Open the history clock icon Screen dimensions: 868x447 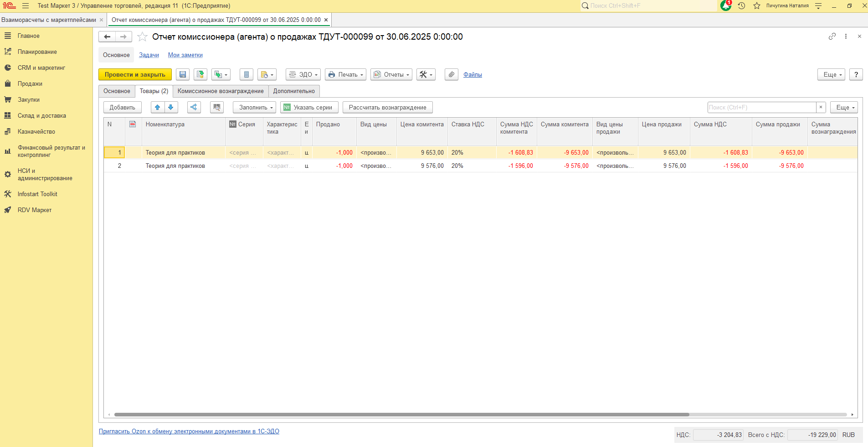(741, 6)
